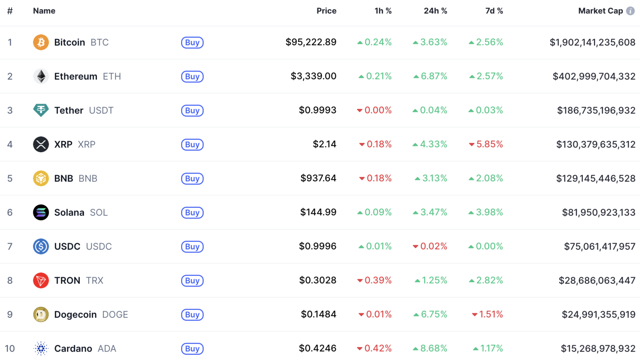Open the Dogecoin name link
640x364 pixels.
pos(76,315)
